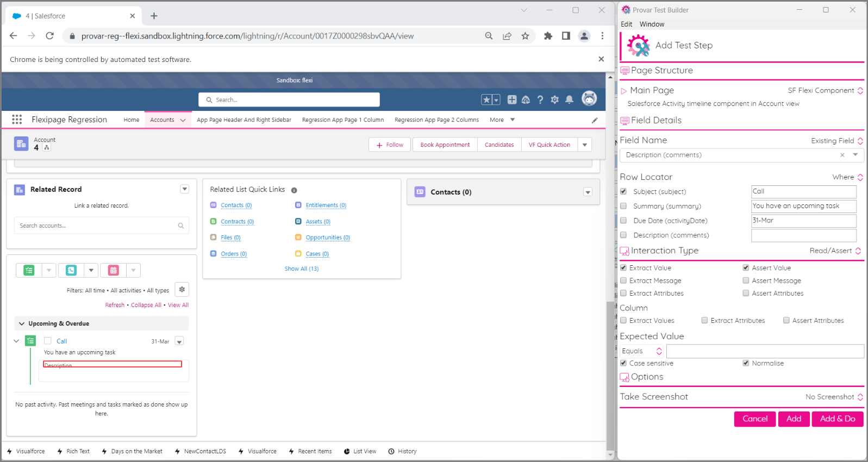Click the Log a Call phone icon
Image resolution: width=868 pixels, height=462 pixels.
71,270
